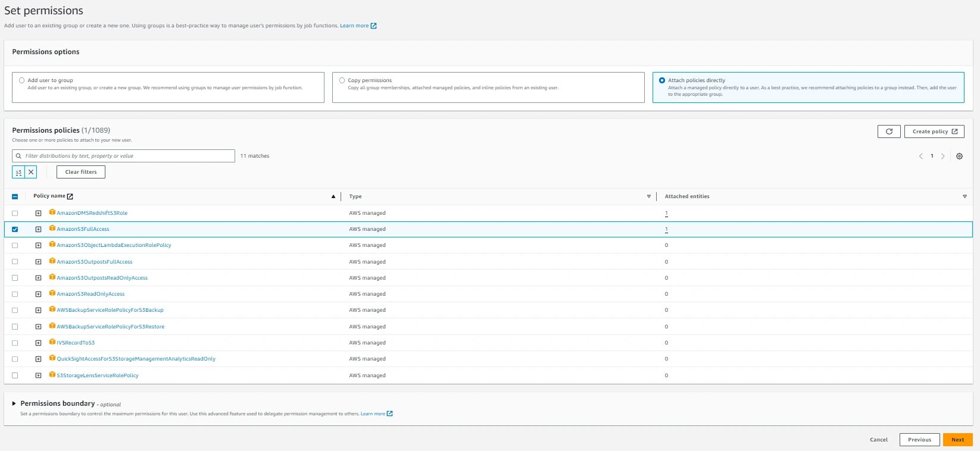Click the policy icon beside AmazonS3FullAccess
The image size is (980, 451).
(x=52, y=228)
